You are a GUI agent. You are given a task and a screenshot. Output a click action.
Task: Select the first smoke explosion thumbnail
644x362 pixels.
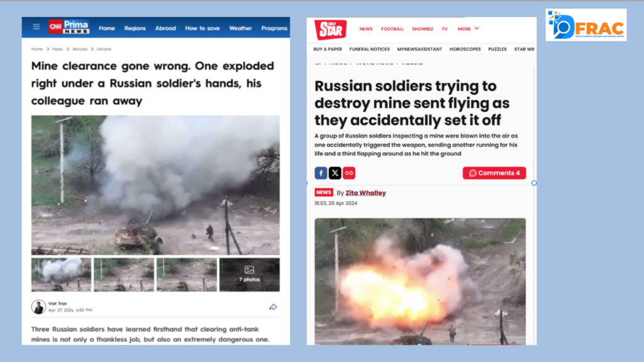coord(61,275)
